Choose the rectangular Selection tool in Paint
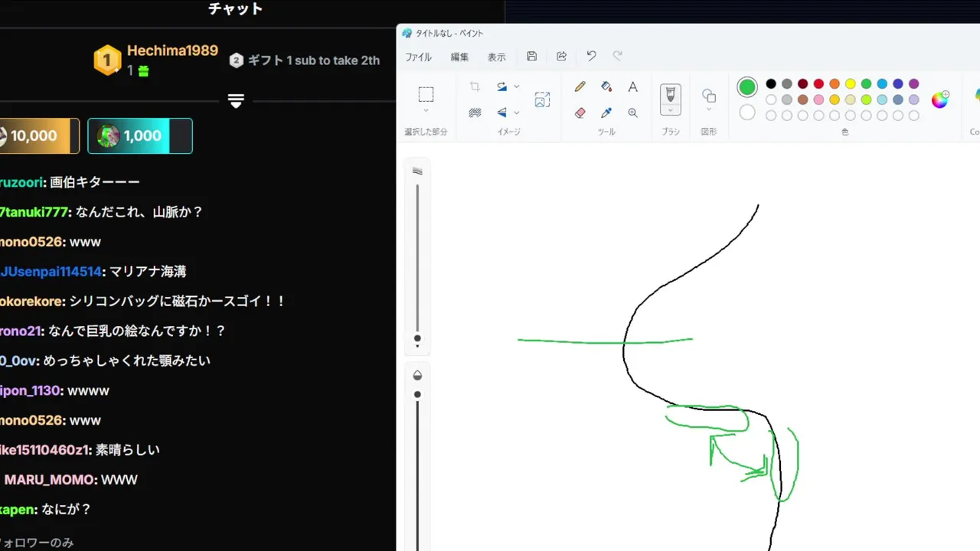 pos(426,94)
